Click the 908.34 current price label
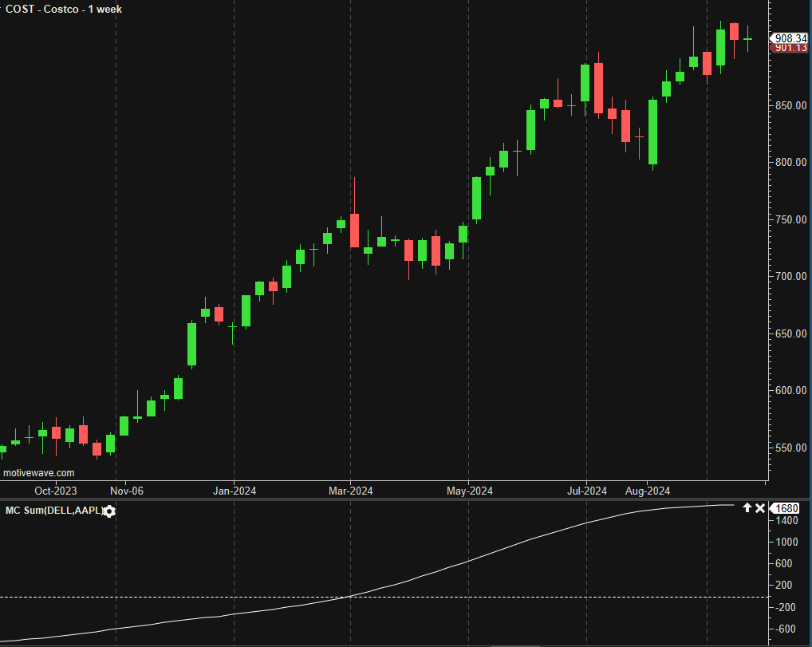 [790, 38]
